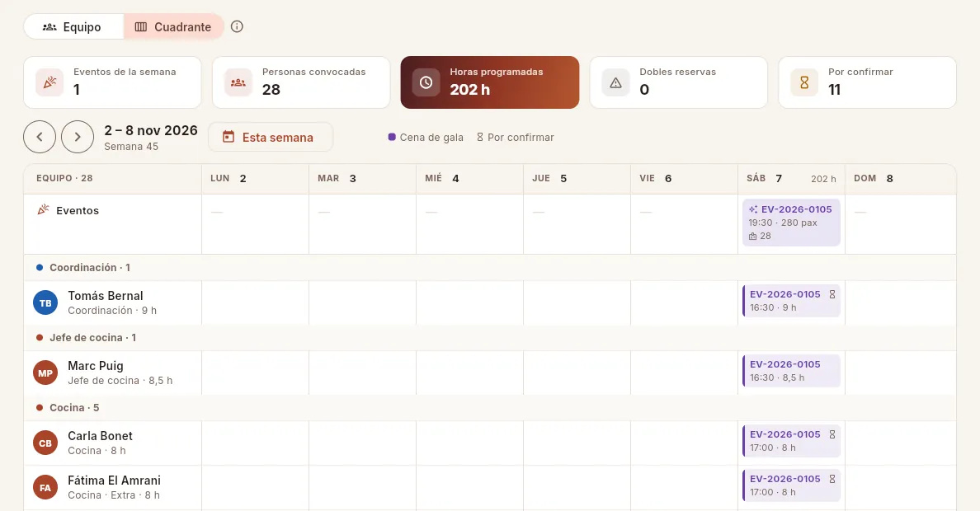Click the pending hourglass on Carla Bonet's shift

[x=832, y=434]
